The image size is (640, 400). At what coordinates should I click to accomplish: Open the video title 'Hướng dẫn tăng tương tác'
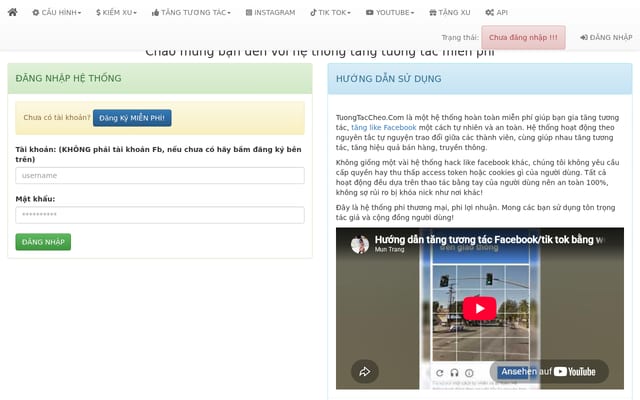[489, 240]
